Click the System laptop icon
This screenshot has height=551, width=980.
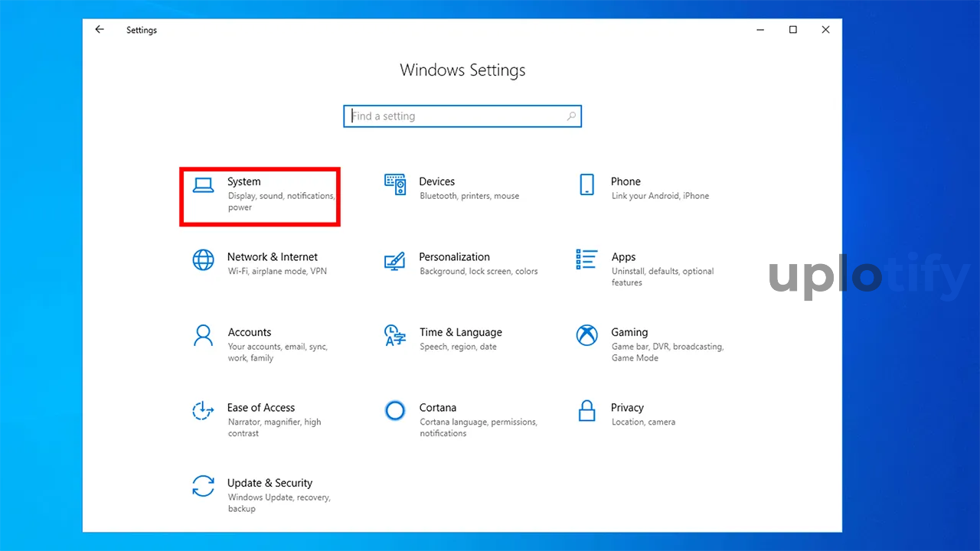coord(203,185)
